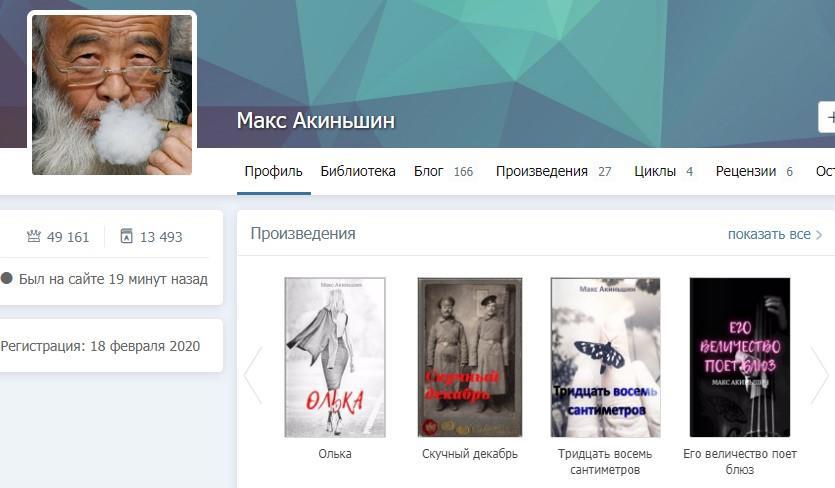Viewport: 835px width, 488px height.
Task: Click the chevron next to показать все
Action: (819, 234)
